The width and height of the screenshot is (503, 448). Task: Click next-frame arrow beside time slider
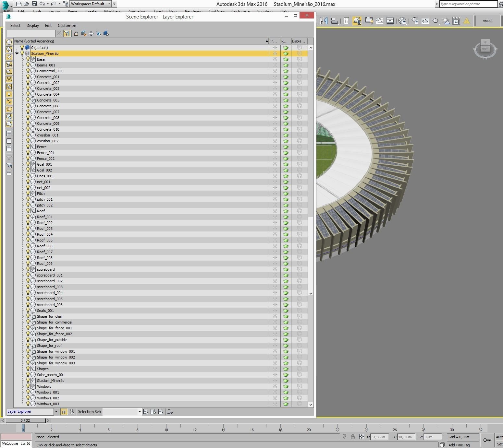48,420
